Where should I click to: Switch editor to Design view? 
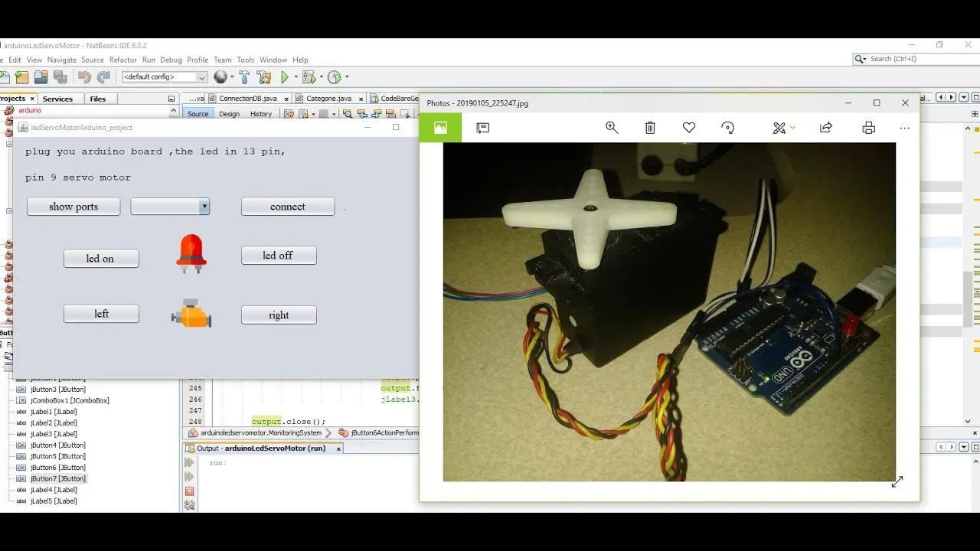point(229,114)
